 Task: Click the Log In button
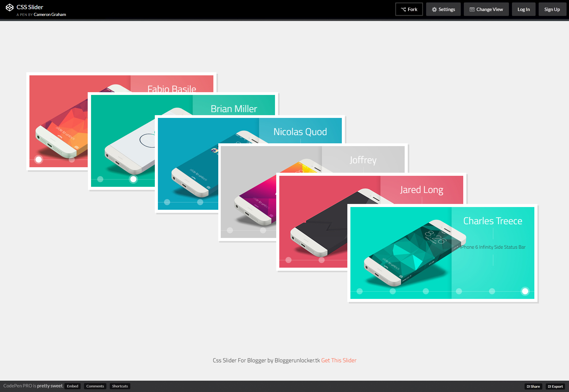[524, 9]
